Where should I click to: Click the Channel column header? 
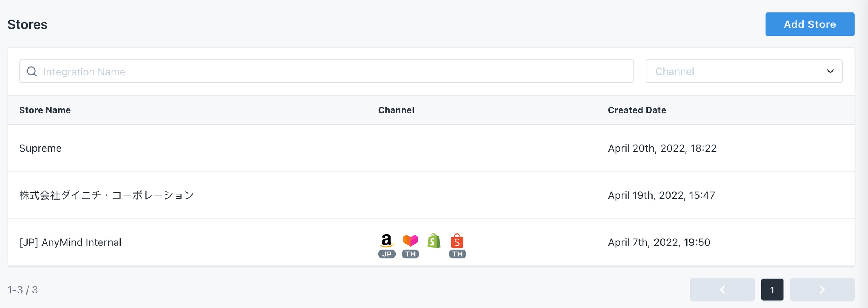click(x=396, y=110)
